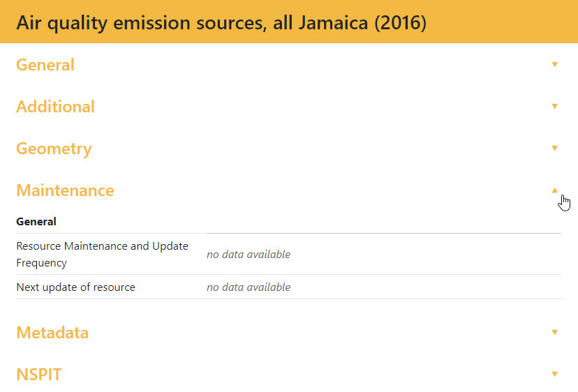Click the word 'Jamaica' in the title
This screenshot has width=578, height=392.
click(x=333, y=22)
